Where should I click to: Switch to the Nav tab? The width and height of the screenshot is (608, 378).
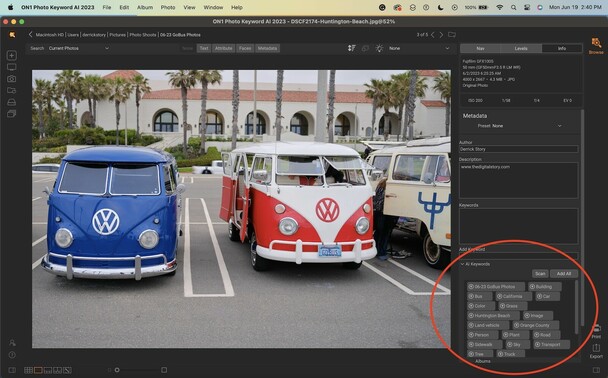(x=480, y=48)
